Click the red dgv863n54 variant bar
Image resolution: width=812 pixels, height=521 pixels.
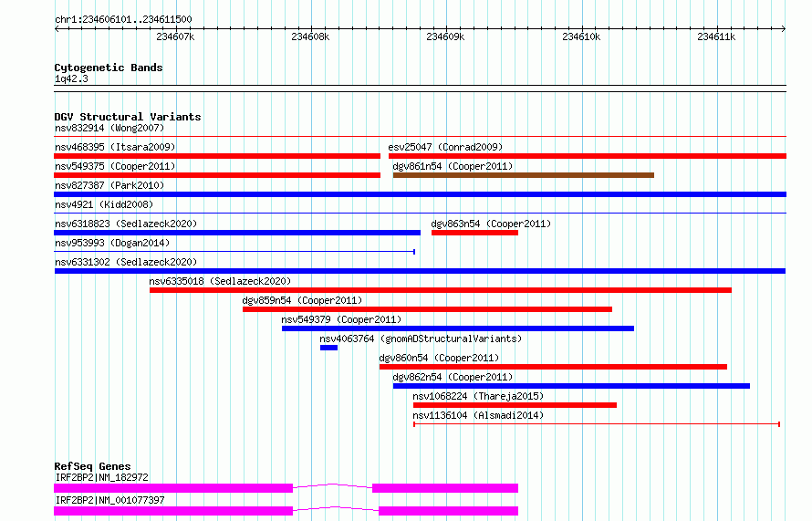pyautogui.click(x=474, y=233)
